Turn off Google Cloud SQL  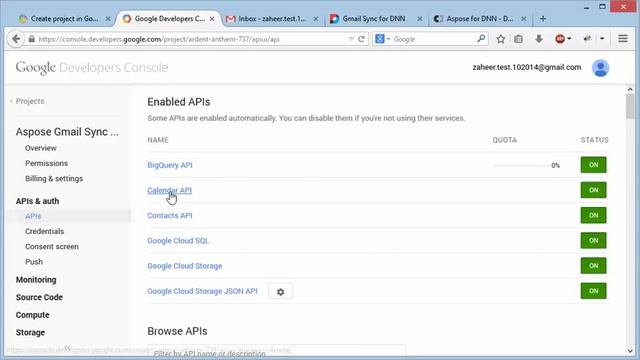pyautogui.click(x=593, y=241)
